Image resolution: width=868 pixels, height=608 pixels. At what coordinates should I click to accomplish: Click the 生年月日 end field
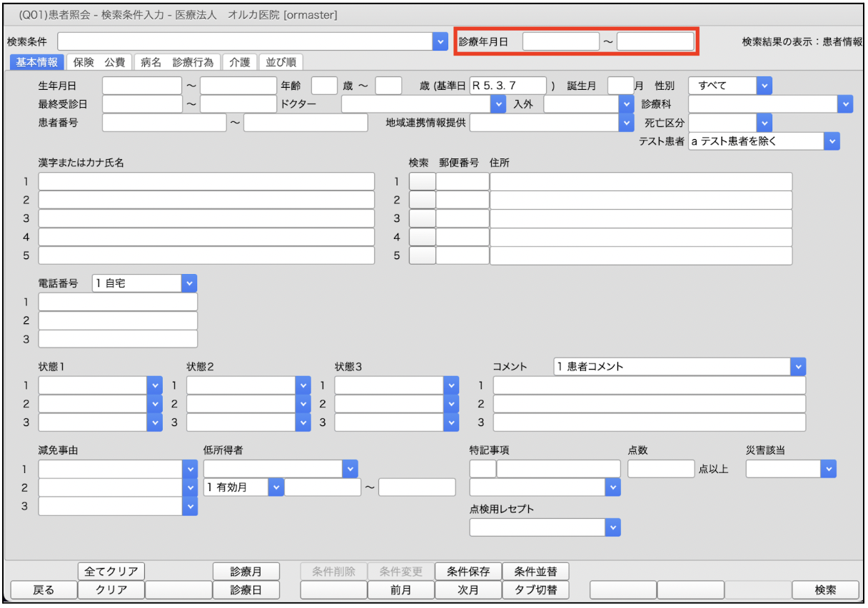238,86
